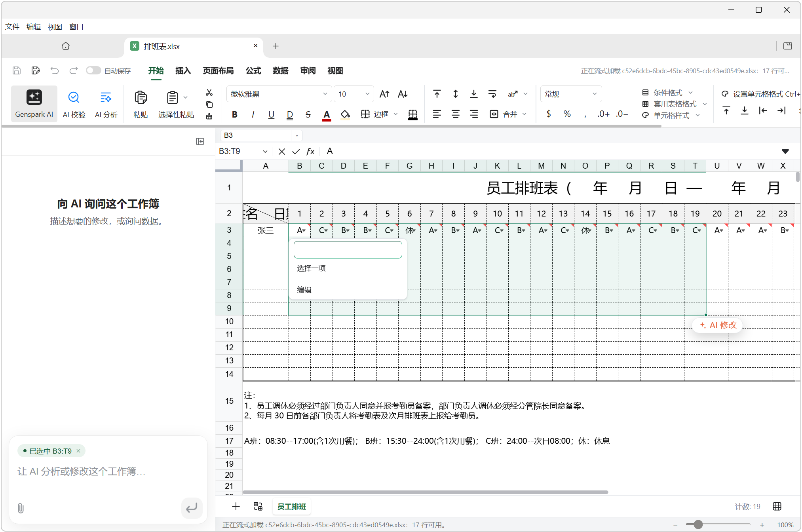
Task: Click the redo arrow
Action: tap(74, 70)
